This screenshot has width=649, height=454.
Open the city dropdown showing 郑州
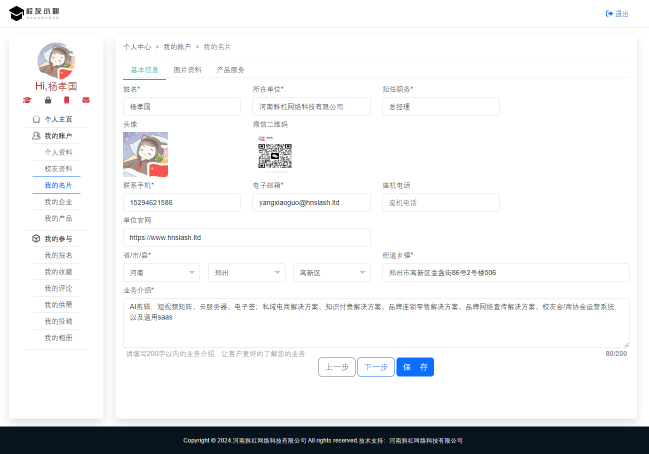click(x=247, y=273)
